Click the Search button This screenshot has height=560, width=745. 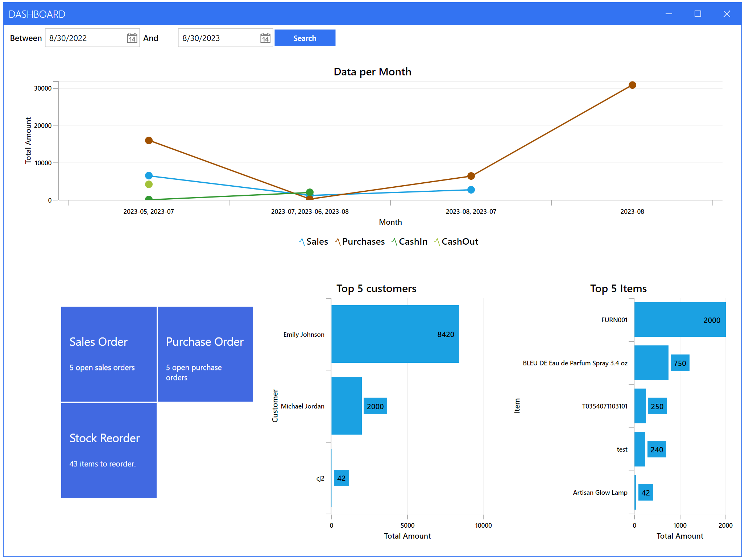305,38
